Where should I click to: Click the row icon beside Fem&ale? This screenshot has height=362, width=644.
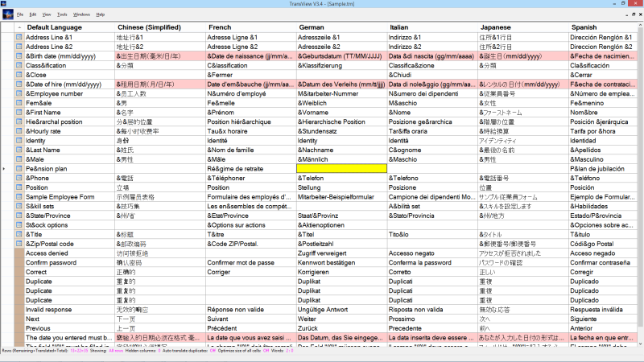coord(19,103)
